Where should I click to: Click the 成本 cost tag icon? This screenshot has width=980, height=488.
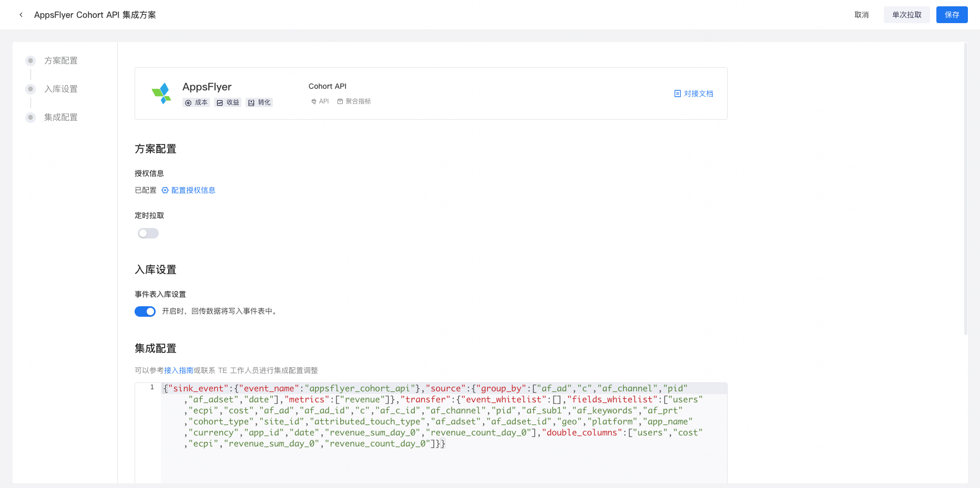(x=189, y=102)
